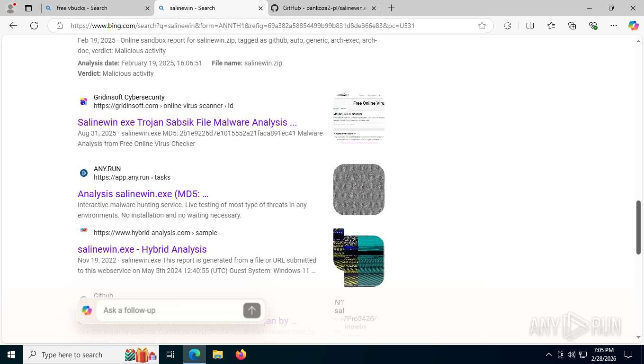Open Analysis salinewin.exe ANY.RUN result
This screenshot has width=644, height=364.
pos(143,194)
